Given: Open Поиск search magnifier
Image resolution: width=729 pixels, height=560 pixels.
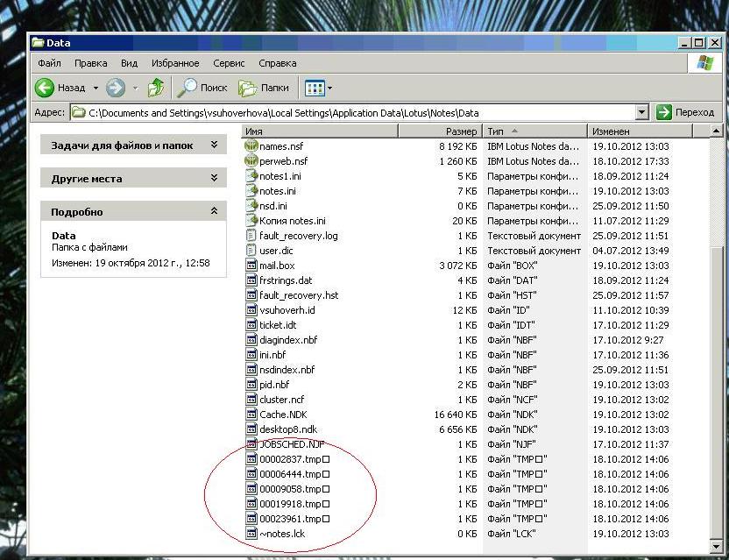Looking at the screenshot, I should pyautogui.click(x=187, y=88).
